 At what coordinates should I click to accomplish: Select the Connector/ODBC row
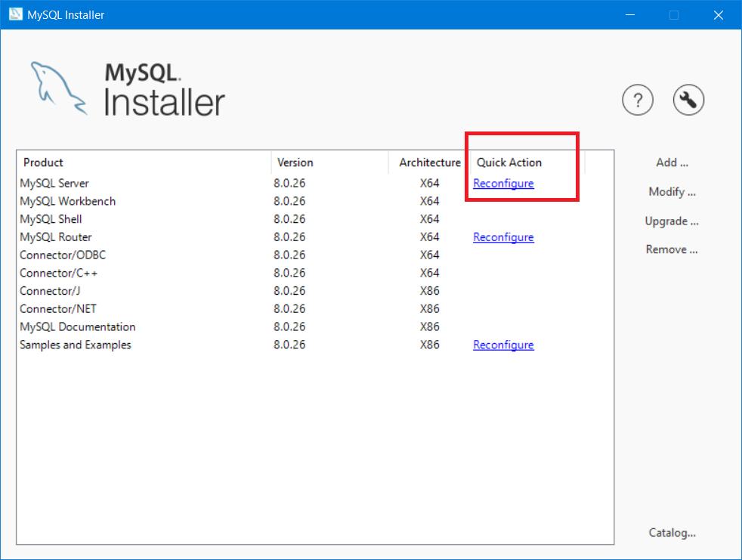[315, 255]
